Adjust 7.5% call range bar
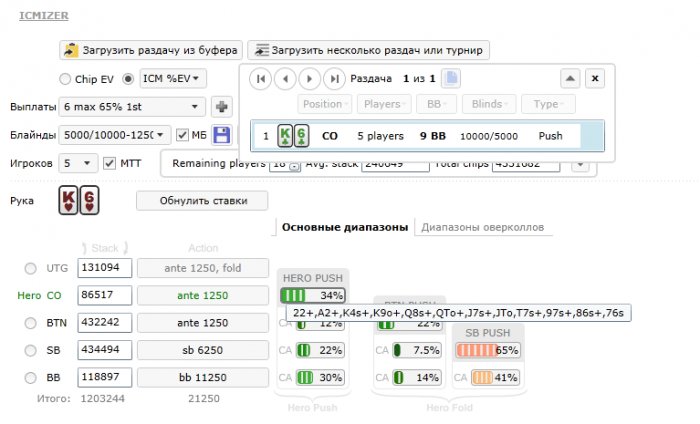This screenshot has width=700, height=424. (x=417, y=350)
